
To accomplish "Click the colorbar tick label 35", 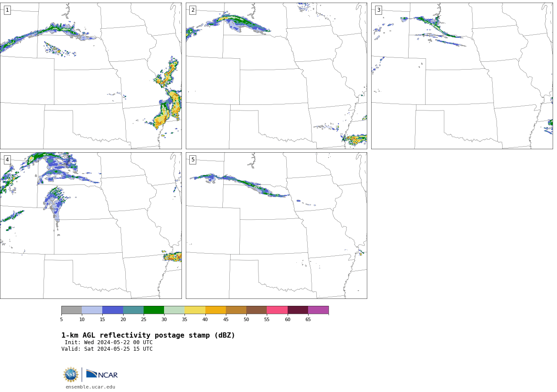I will [x=185, y=320].
